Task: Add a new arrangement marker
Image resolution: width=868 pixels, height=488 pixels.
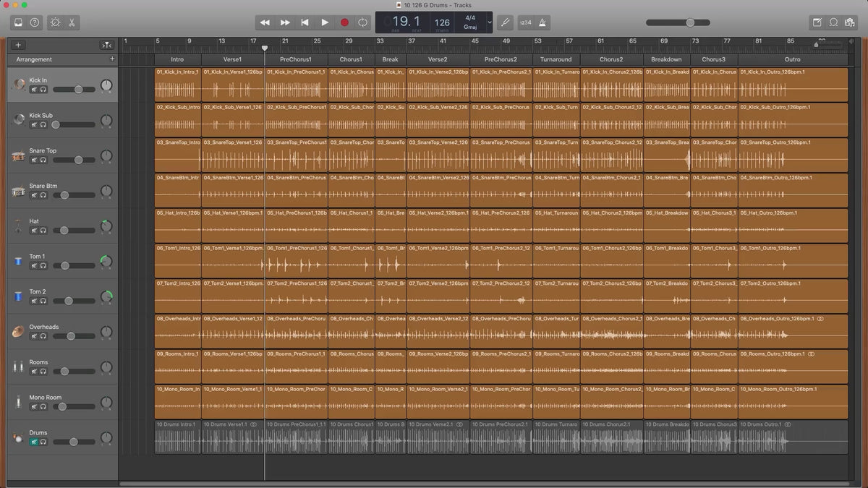Action: 111,59
